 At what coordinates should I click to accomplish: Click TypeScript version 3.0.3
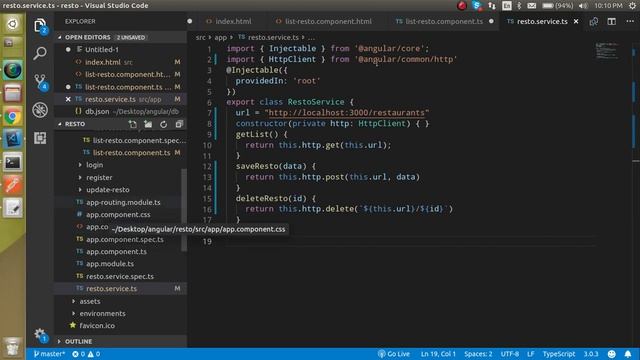[591, 354]
